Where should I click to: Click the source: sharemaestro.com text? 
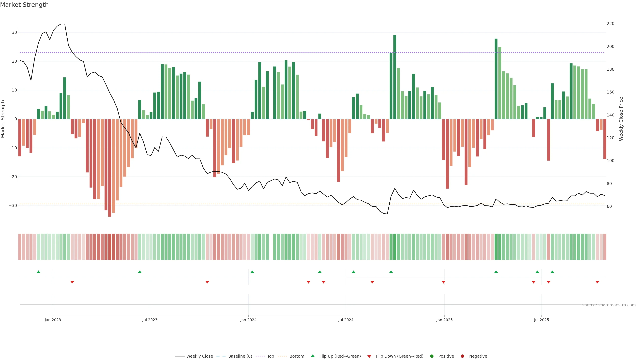pyautogui.click(x=609, y=305)
